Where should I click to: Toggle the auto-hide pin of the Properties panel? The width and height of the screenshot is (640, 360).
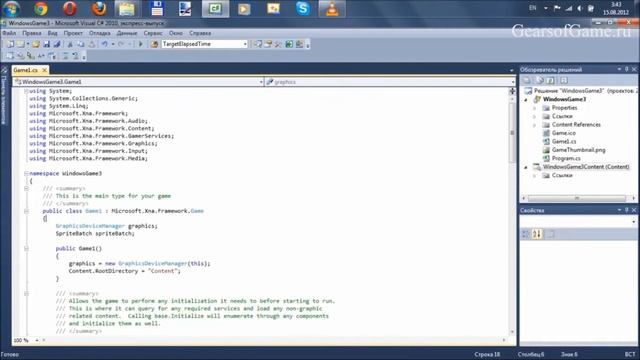pos(627,210)
